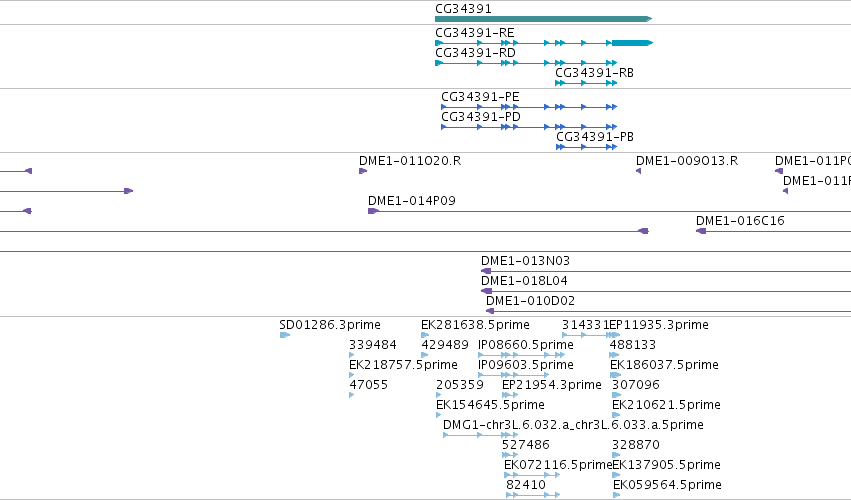The image size is (851, 500).
Task: Select the DMG1-chr3L.6.032.a_chr3L.6.033.a.5prime label
Action: (x=573, y=425)
